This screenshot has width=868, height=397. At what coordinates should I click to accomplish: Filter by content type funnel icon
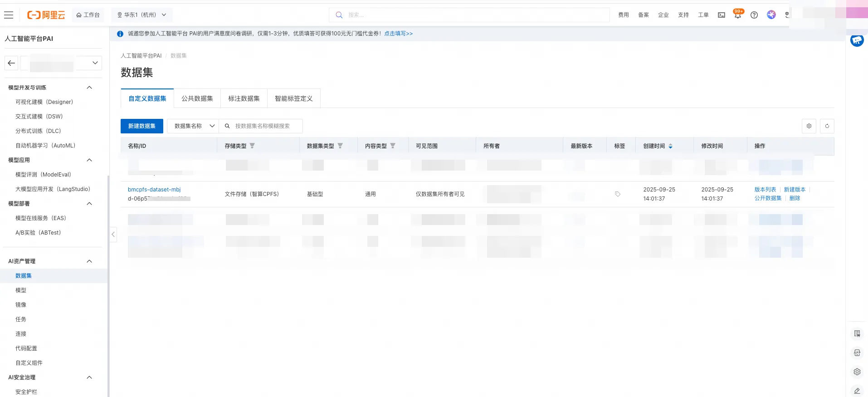[x=393, y=146]
